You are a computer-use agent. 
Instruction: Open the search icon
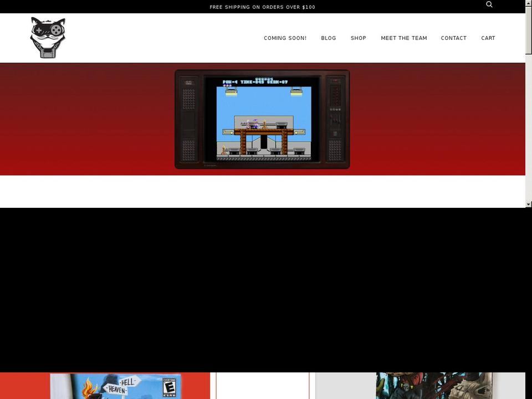tap(489, 4)
